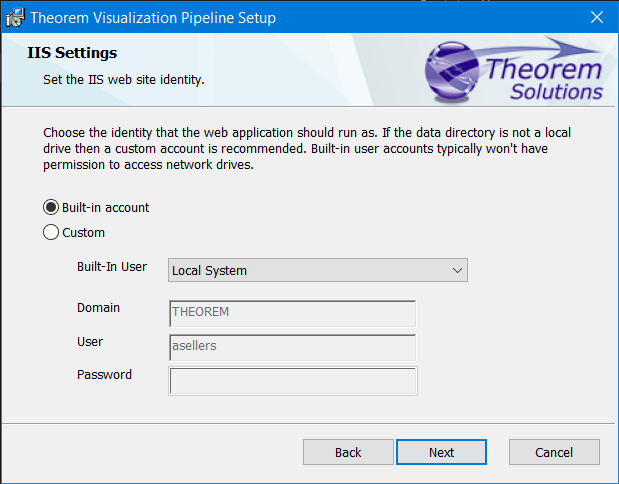Select the Built-in account radio button
This screenshot has width=619, height=484.
pos(51,208)
